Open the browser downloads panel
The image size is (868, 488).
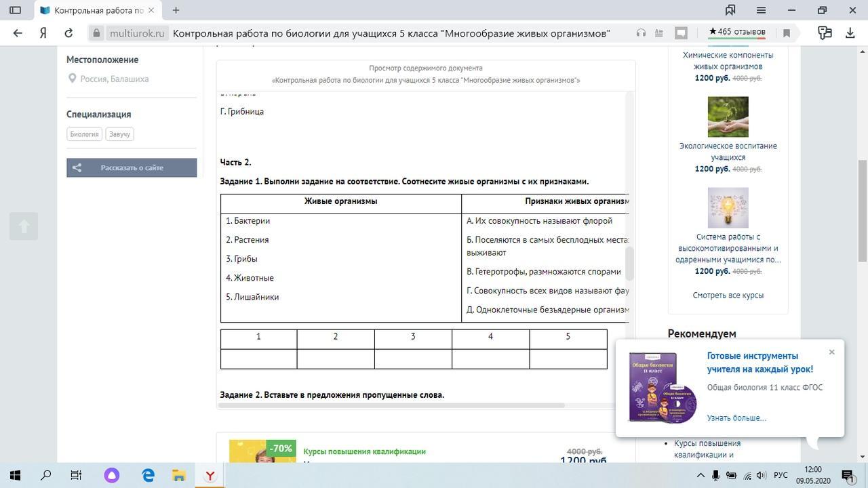point(850,33)
